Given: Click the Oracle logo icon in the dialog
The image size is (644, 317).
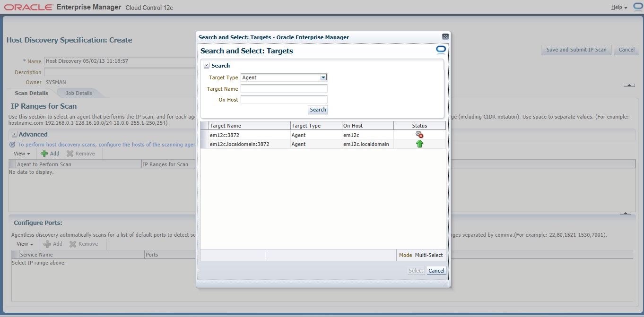Looking at the screenshot, I should click(441, 50).
